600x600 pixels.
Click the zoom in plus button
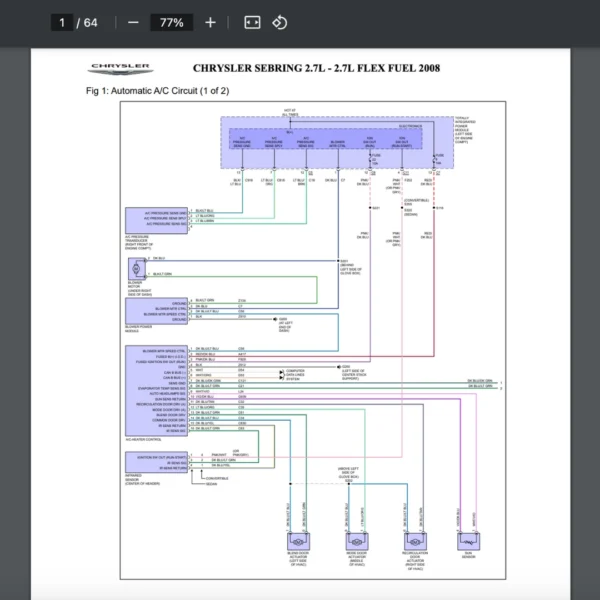pos(210,22)
